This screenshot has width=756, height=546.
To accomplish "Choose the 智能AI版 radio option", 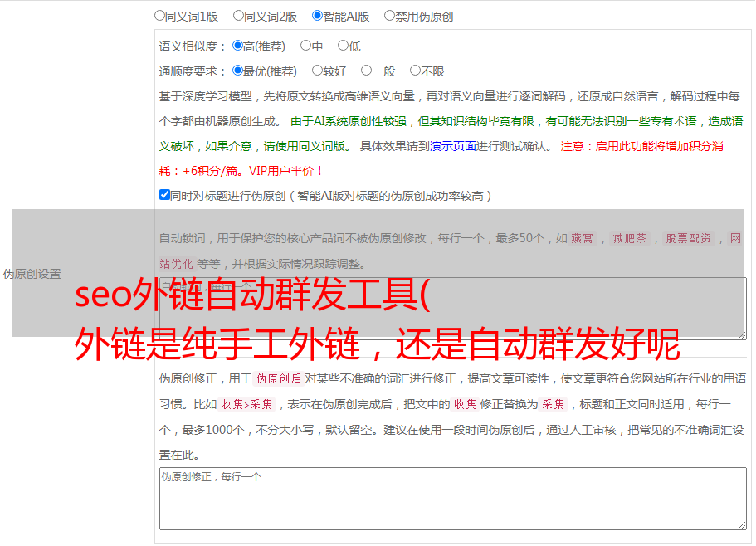I will point(317,16).
